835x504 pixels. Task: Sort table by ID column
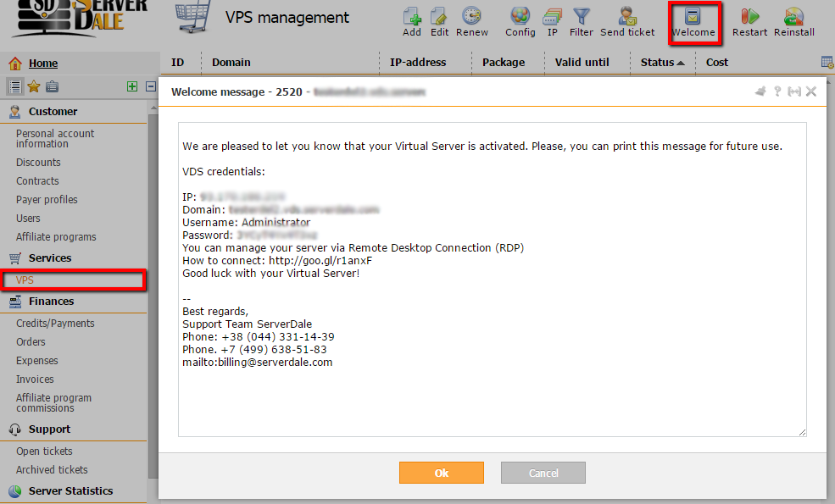pos(177,63)
